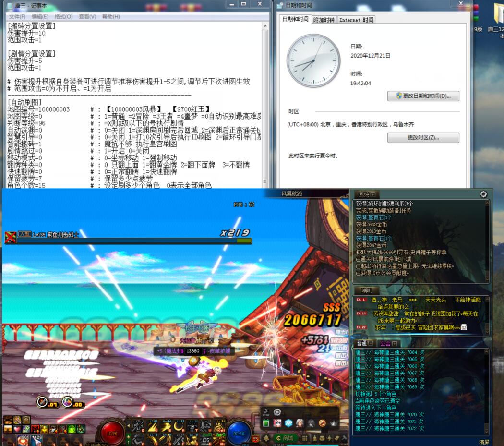Open the 查看(V) menu in Notepad
This screenshot has width=504, height=446.
(87, 16)
